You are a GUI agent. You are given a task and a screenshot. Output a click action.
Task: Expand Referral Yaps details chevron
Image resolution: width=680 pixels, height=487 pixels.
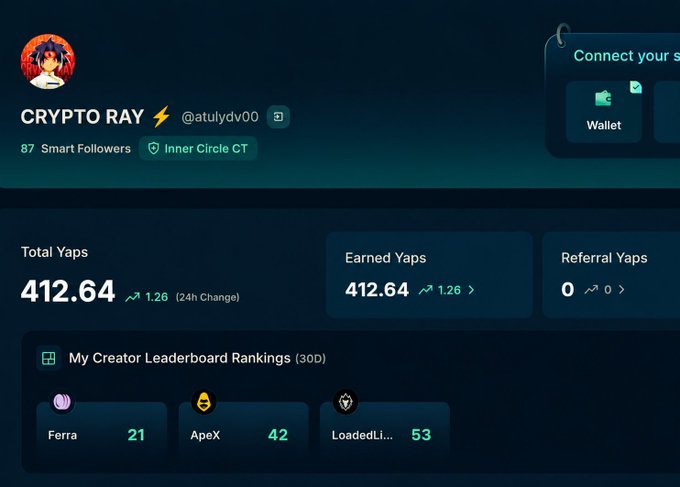621,289
